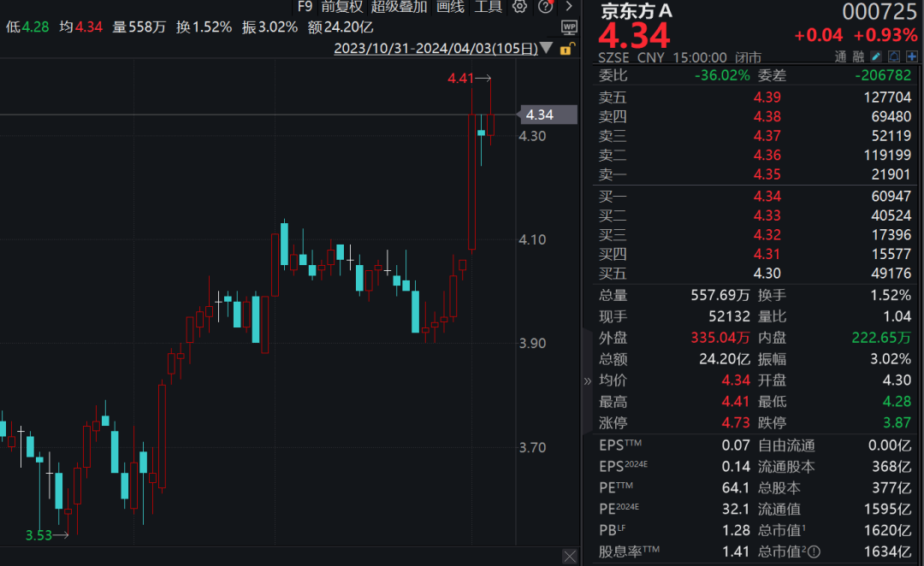The image size is (924, 566).
Task: Click the 融 margin trading tag
Action: tap(859, 57)
